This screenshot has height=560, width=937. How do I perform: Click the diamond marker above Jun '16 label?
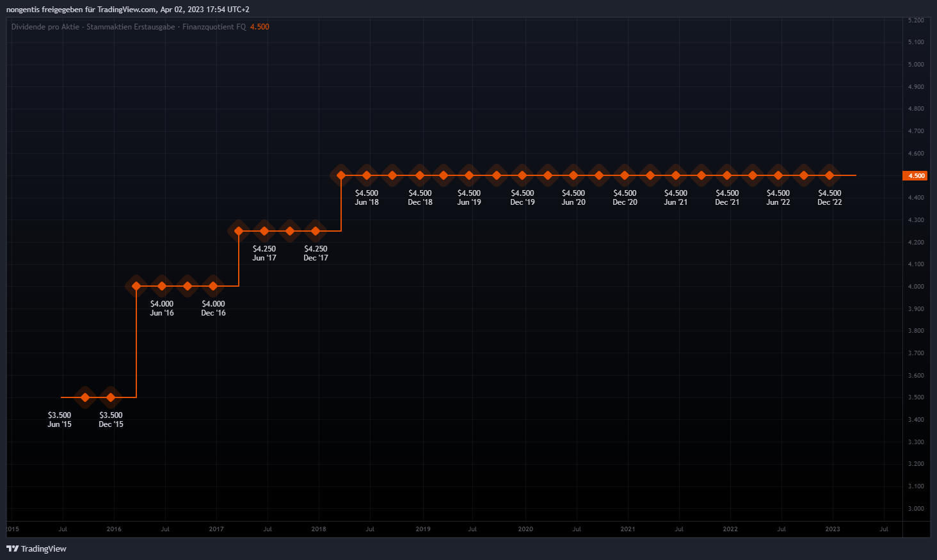(x=162, y=286)
